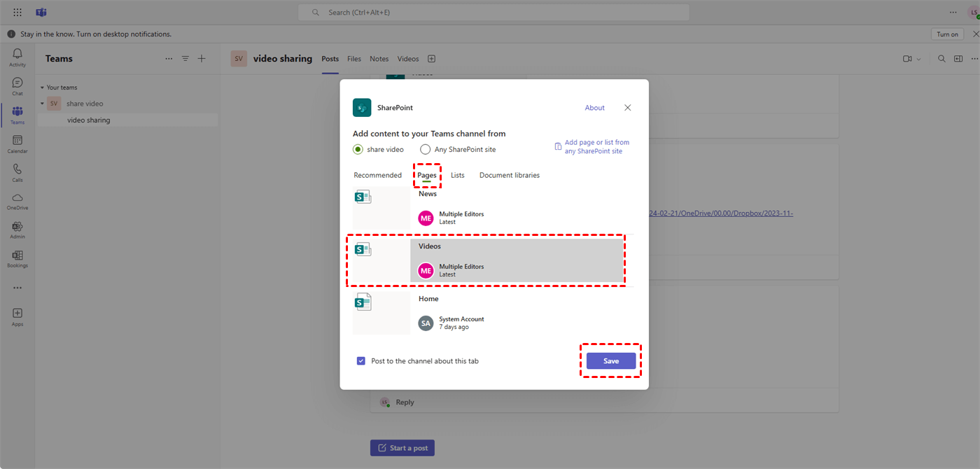
Task: Click the share video team name
Action: pyautogui.click(x=85, y=104)
